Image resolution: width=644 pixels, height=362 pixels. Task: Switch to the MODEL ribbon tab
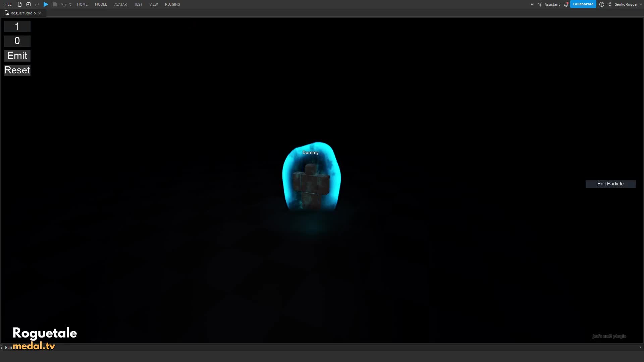coord(101,4)
